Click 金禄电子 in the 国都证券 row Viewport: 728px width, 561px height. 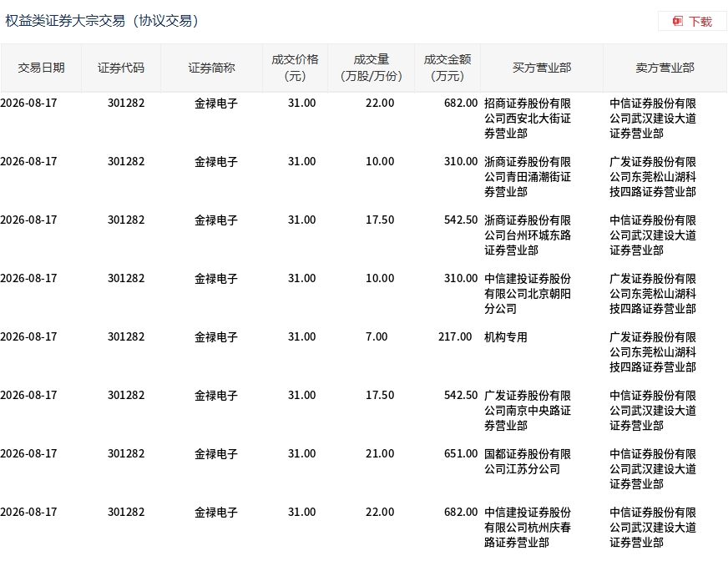pyautogui.click(x=216, y=454)
